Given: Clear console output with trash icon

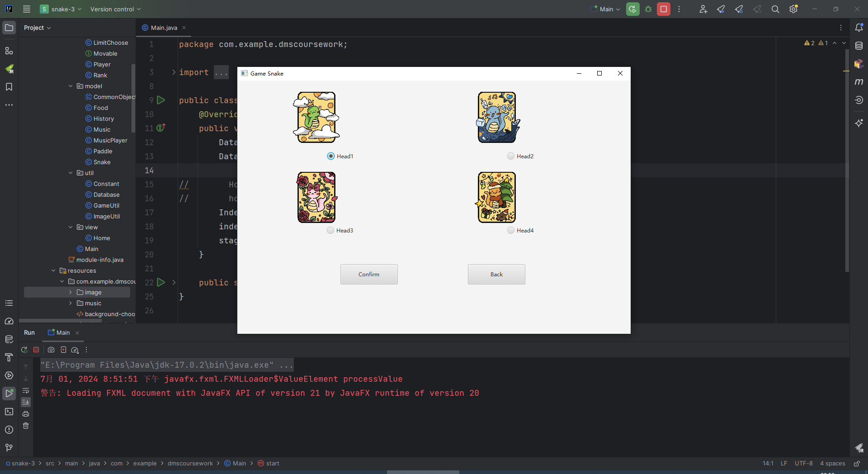Looking at the screenshot, I should tap(26, 426).
